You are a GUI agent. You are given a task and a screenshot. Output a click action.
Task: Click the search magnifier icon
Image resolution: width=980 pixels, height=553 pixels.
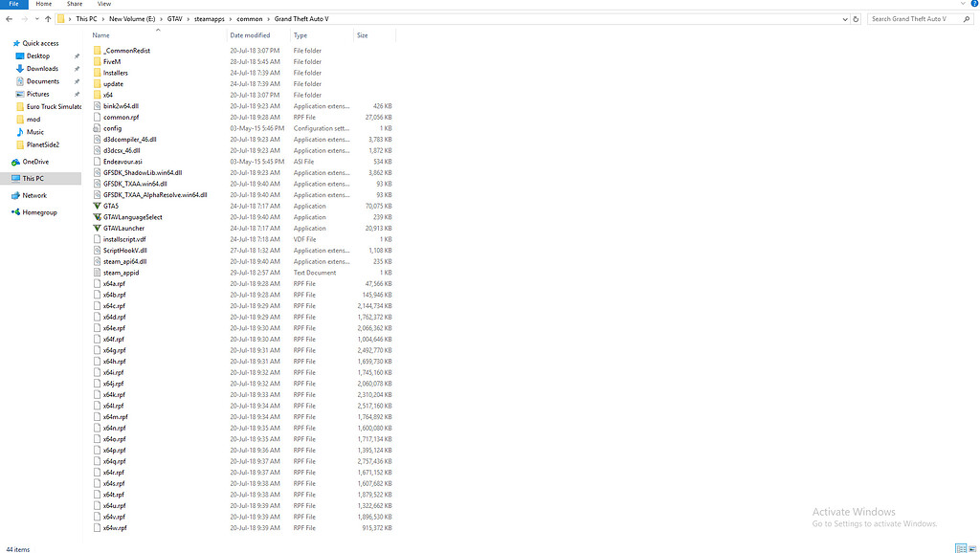(x=968, y=18)
